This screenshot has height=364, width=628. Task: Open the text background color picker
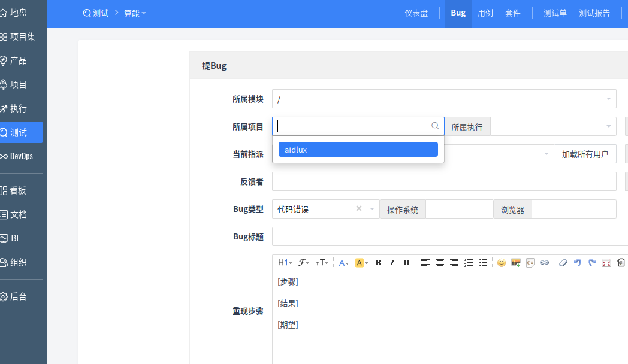361,263
